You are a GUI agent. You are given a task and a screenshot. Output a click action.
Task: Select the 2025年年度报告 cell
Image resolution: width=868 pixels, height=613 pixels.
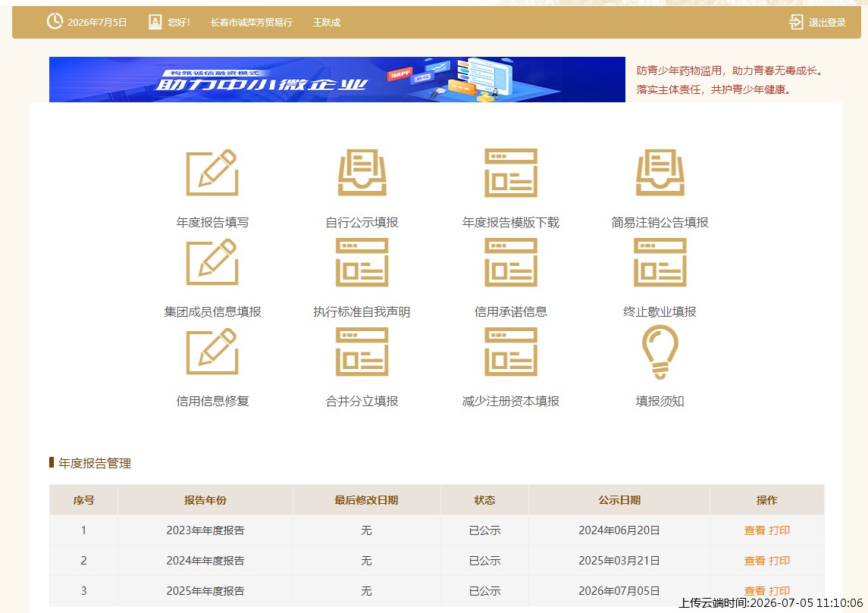coord(205,591)
